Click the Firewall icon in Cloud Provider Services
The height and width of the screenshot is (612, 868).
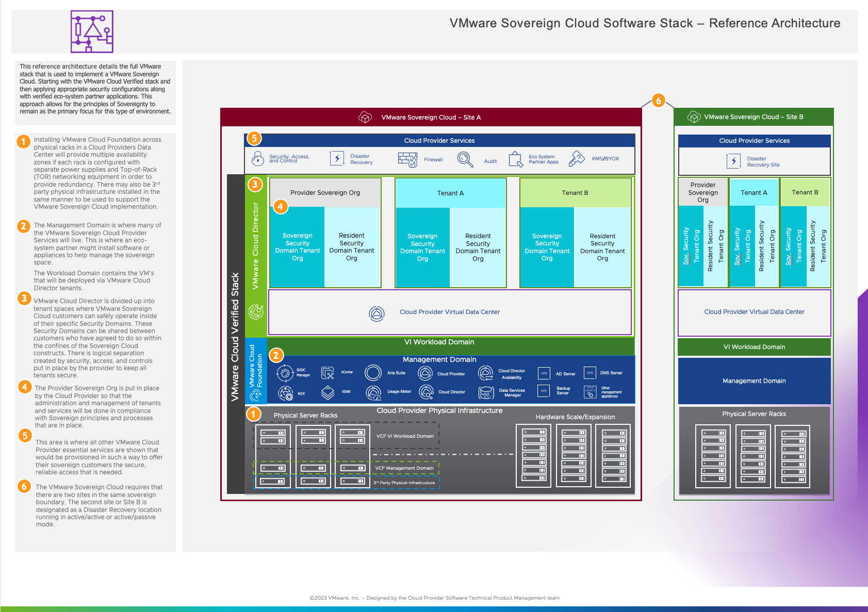coord(407,159)
